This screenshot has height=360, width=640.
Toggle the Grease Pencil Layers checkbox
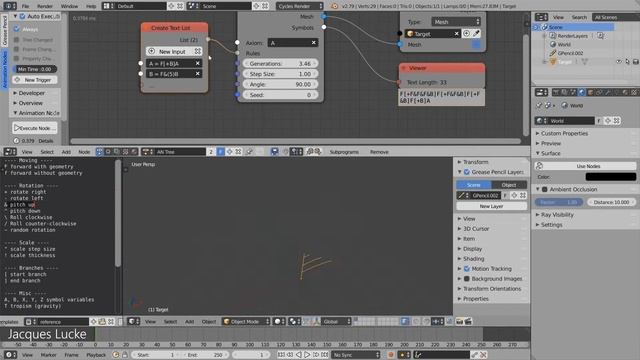tap(467, 172)
